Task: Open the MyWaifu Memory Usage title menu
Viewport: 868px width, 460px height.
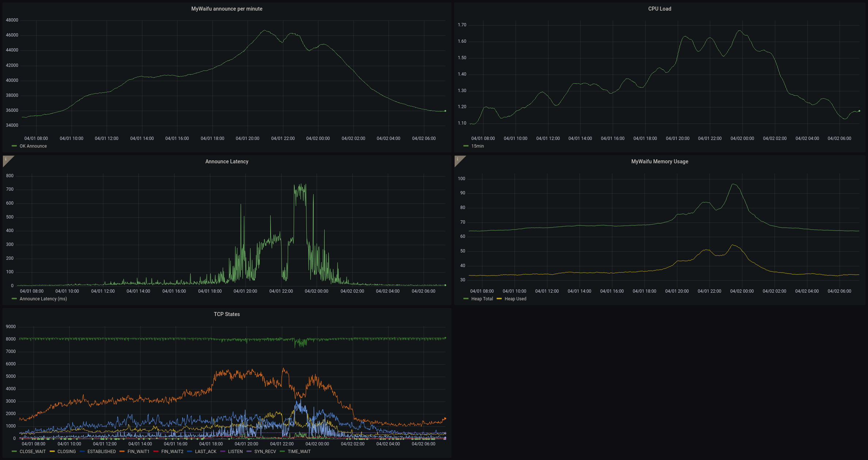Action: (659, 161)
